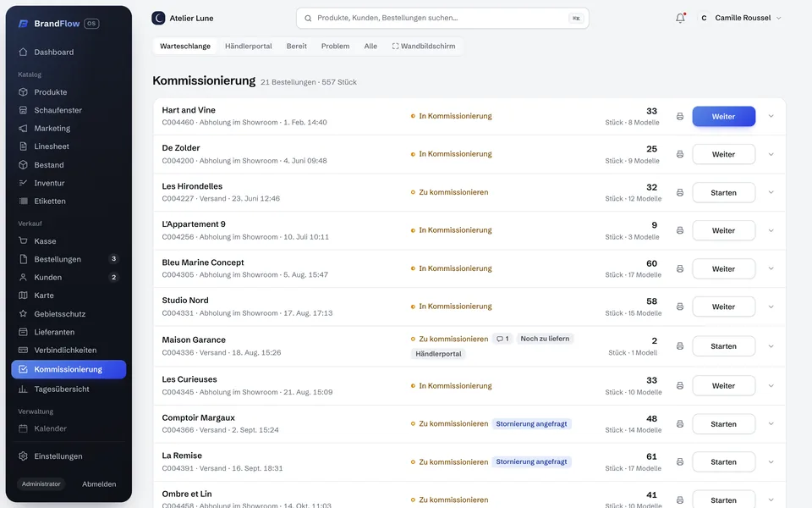Open the Wandbildschirm view
This screenshot has height=508, width=812.
coord(424,46)
